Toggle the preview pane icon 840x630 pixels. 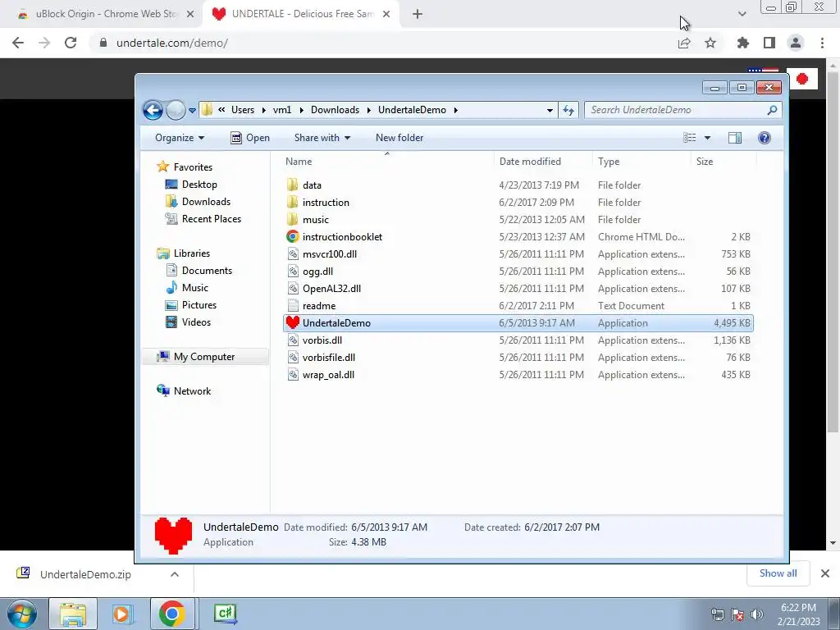coord(734,138)
